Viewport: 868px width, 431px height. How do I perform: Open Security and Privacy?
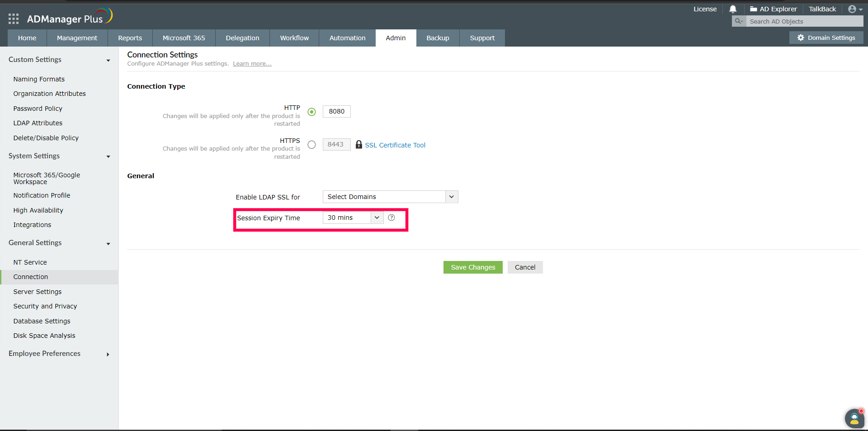(45, 306)
